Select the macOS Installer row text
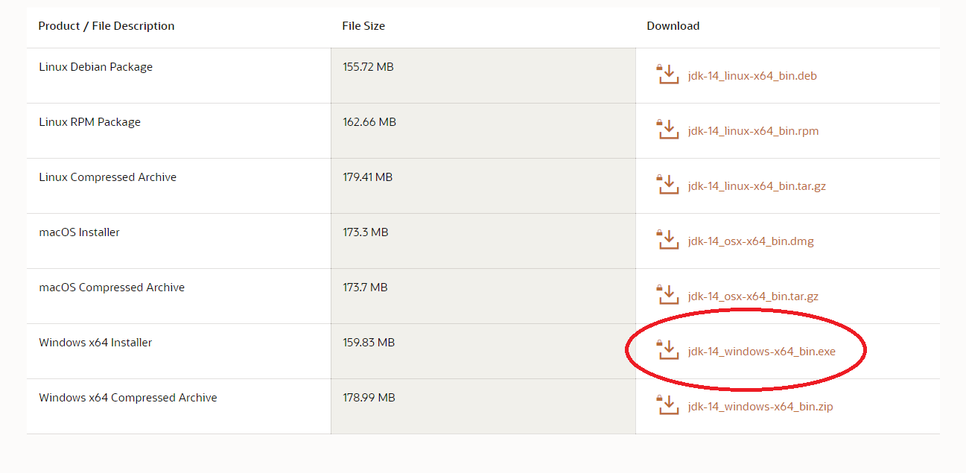The image size is (966, 473). pyautogui.click(x=79, y=232)
